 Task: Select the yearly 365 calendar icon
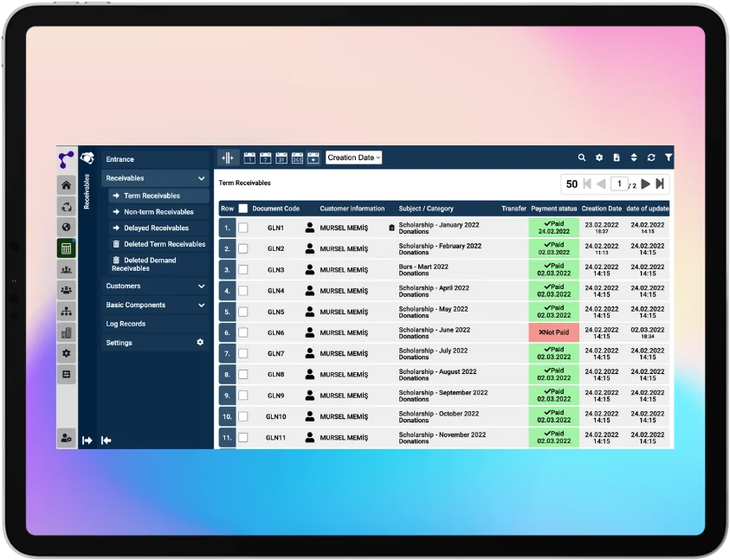297,158
